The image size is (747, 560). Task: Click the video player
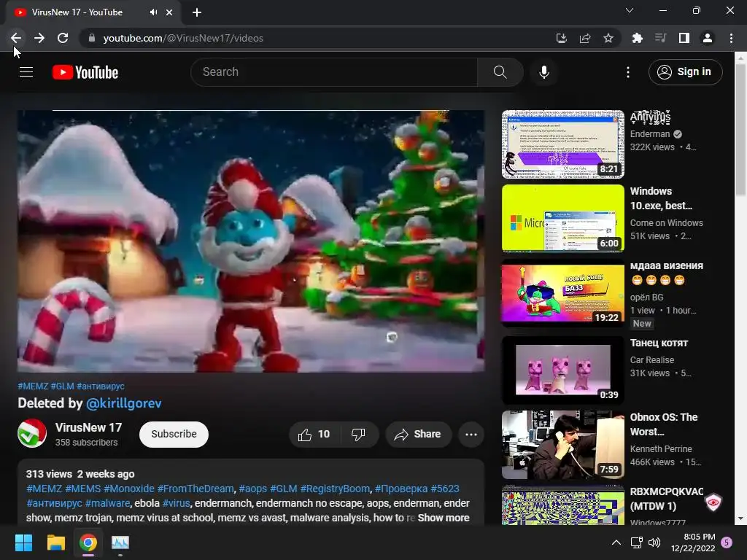point(251,241)
